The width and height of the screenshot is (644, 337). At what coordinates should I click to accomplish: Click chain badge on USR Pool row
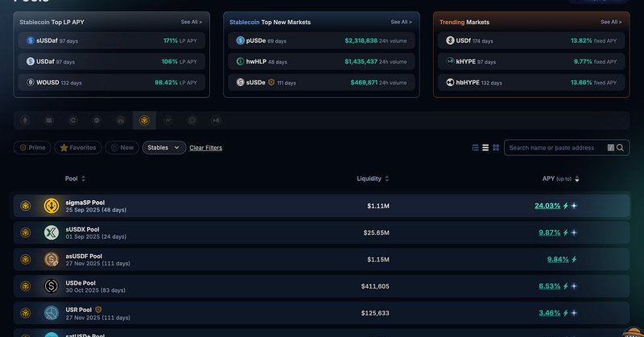point(26,313)
